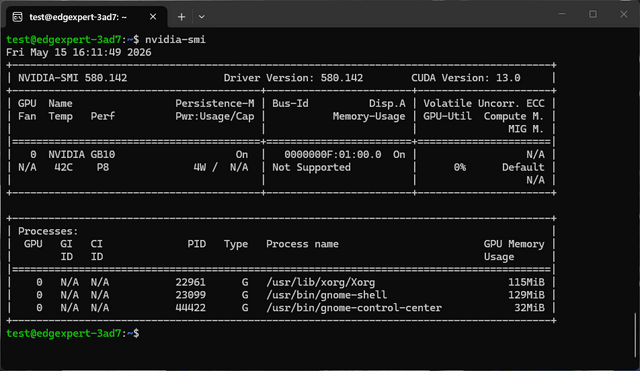This screenshot has width=640, height=371.
Task: Click the typed nvidia-smi command
Action: click(x=176, y=40)
